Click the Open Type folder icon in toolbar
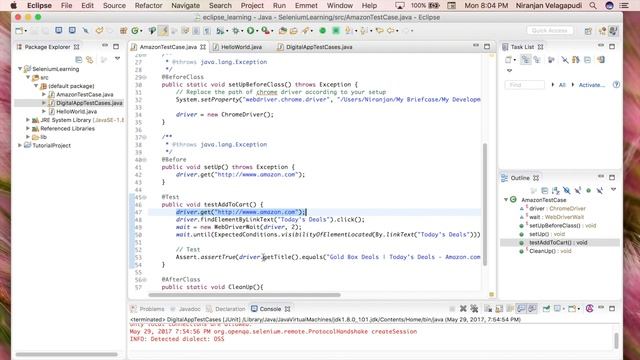Viewport: 640px width, 360px height. click(x=282, y=31)
